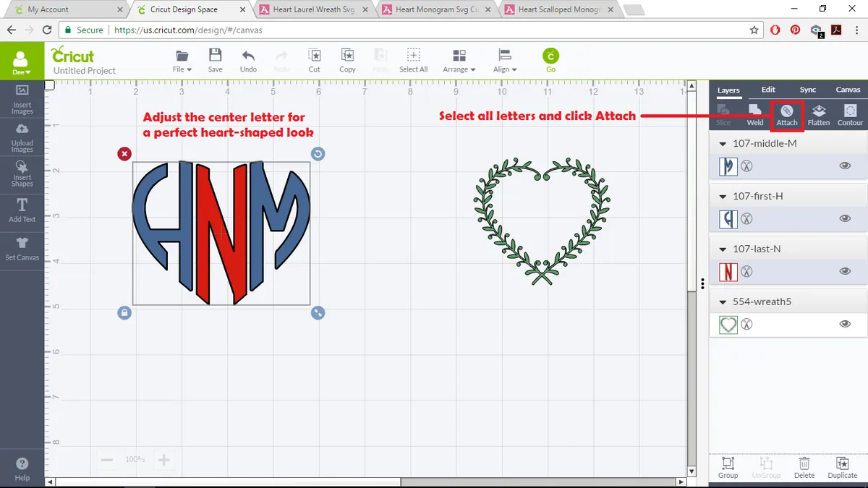Click the green Go button
The image size is (868, 488).
click(550, 61)
